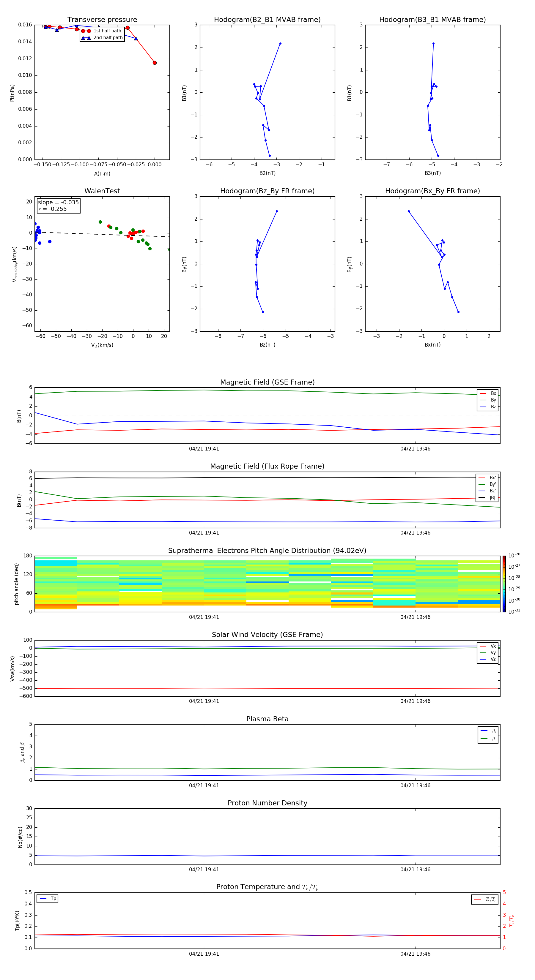This screenshot has width=535, height=980.
Task: Click the "Hodogram(B2_B1 MVAB frame)" title
Action: [267, 20]
